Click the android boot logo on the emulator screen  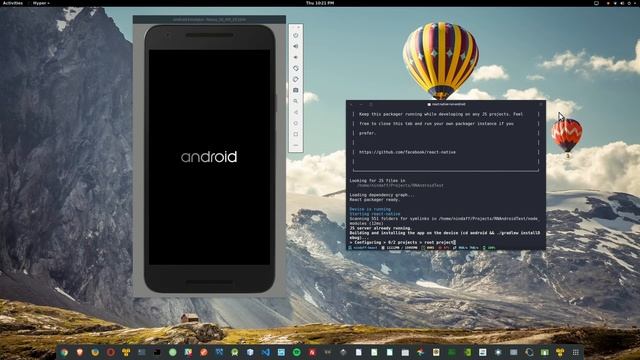click(209, 157)
